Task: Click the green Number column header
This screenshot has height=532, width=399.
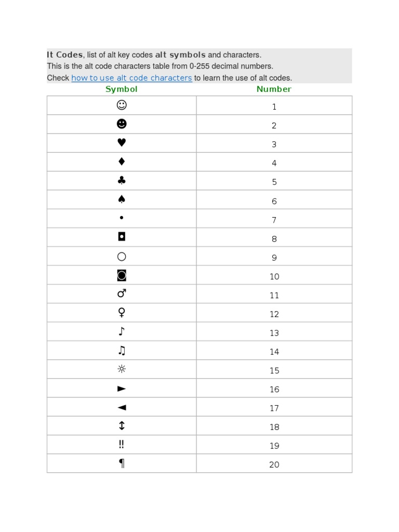Action: click(274, 89)
